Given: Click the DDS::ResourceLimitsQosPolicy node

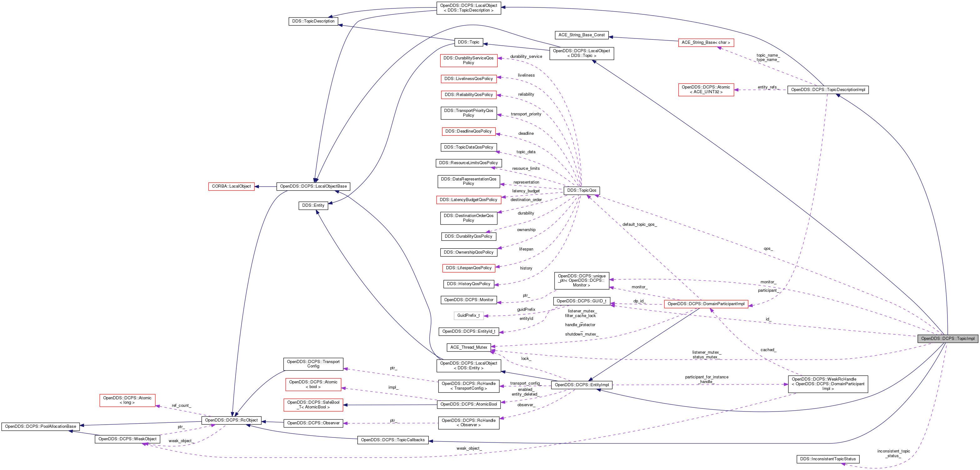Looking at the screenshot, I should pos(468,163).
